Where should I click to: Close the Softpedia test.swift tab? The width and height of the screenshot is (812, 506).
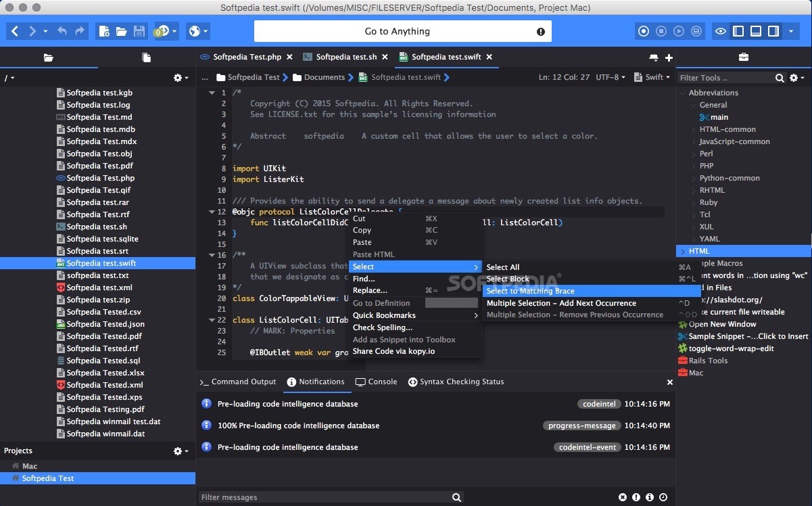[x=489, y=57]
